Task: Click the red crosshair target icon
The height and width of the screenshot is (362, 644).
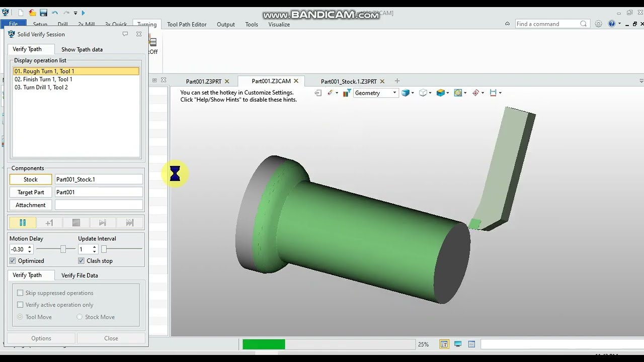Action: point(475,93)
